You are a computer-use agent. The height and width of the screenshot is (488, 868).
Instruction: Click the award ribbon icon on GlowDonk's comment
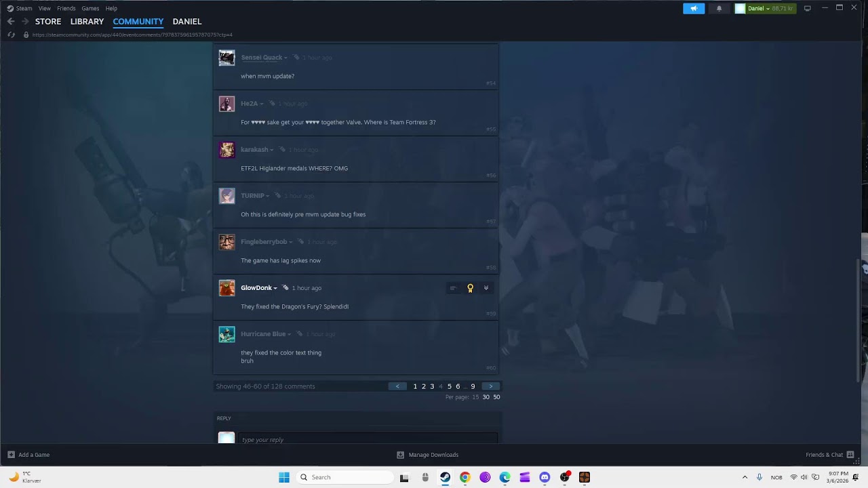pyautogui.click(x=470, y=288)
